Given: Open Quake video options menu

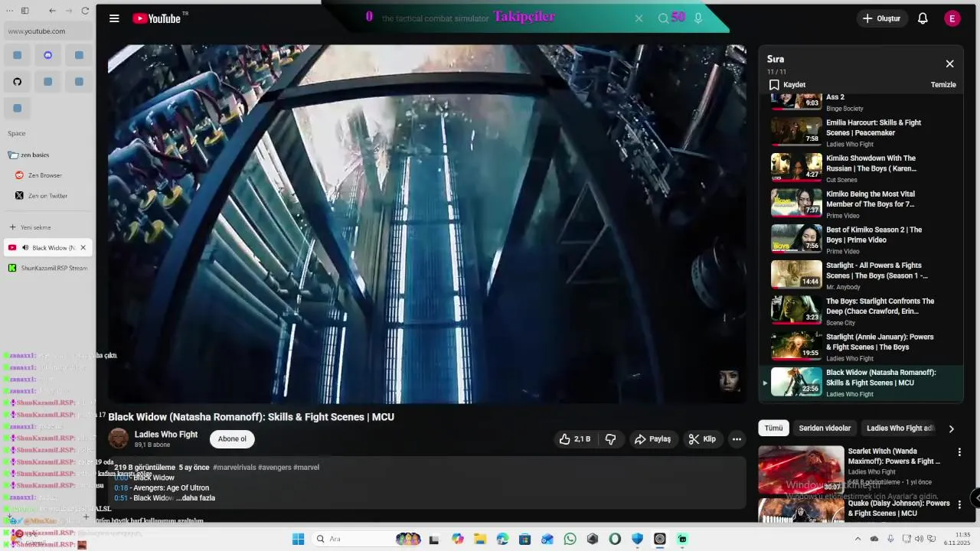Looking at the screenshot, I should coord(959,504).
